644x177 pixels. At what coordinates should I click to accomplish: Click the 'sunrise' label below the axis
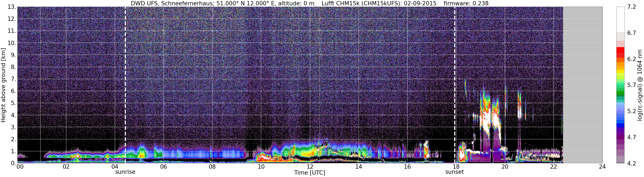pyautogui.click(x=125, y=172)
